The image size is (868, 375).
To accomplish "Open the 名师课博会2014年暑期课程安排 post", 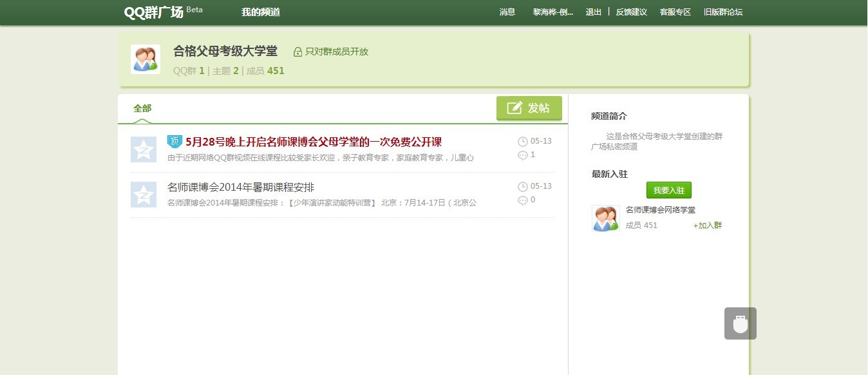I will click(241, 187).
